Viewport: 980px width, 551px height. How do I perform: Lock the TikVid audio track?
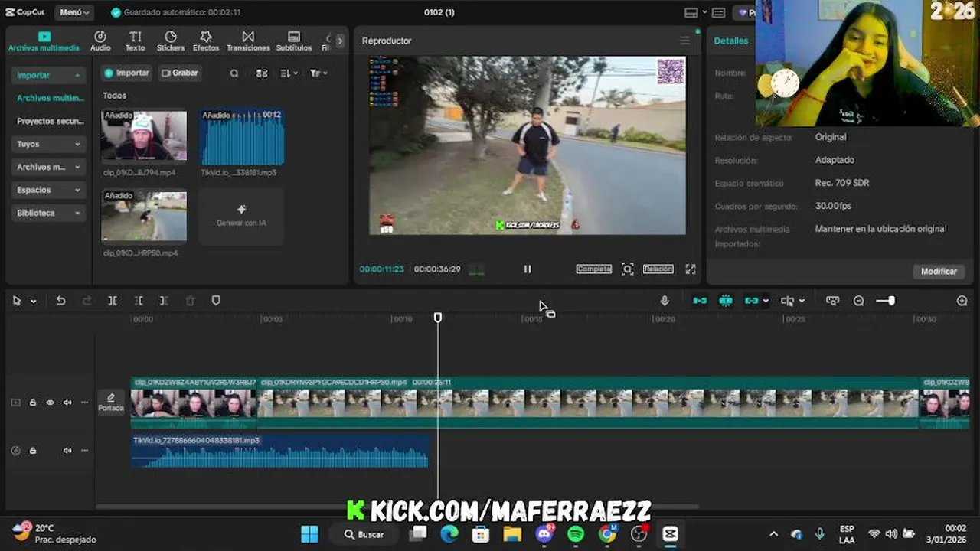tap(33, 451)
